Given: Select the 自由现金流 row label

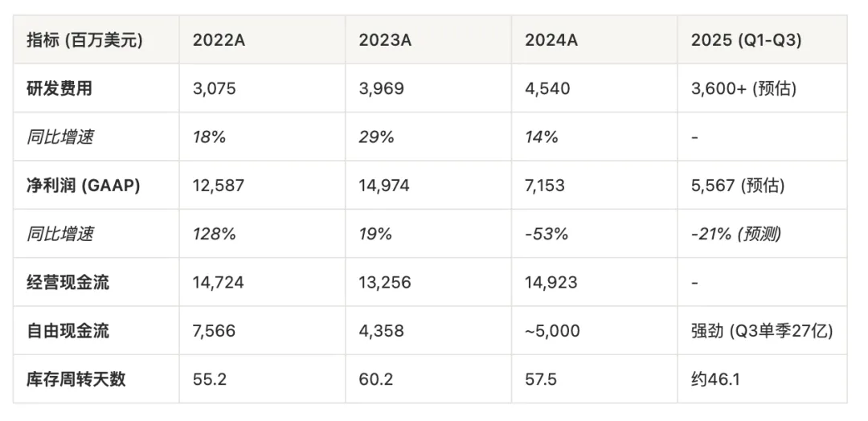Looking at the screenshot, I should coord(68,330).
